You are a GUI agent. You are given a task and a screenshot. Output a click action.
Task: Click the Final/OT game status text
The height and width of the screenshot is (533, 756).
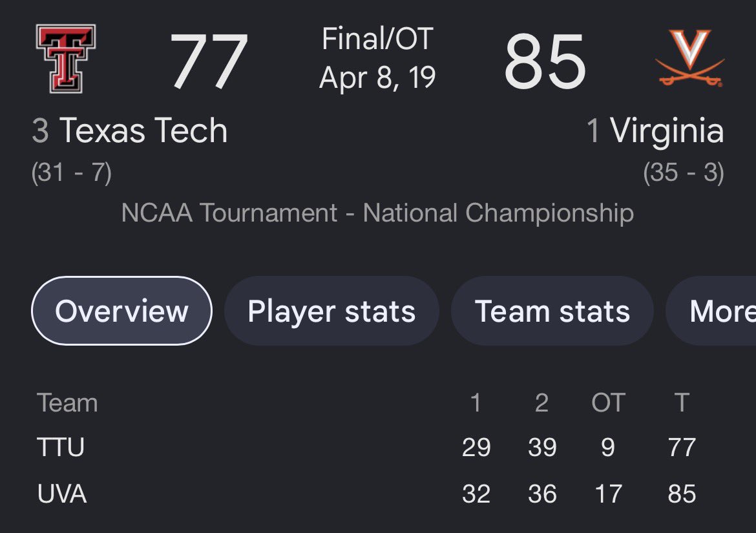click(x=377, y=39)
